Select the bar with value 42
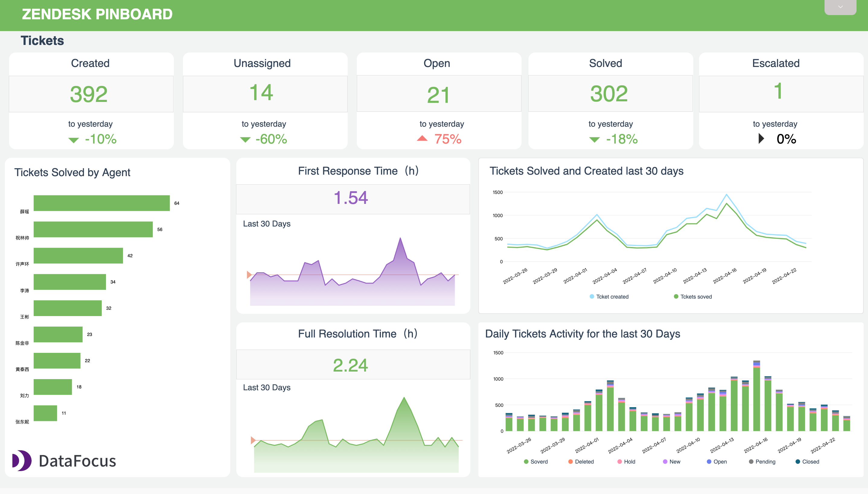 pyautogui.click(x=78, y=255)
